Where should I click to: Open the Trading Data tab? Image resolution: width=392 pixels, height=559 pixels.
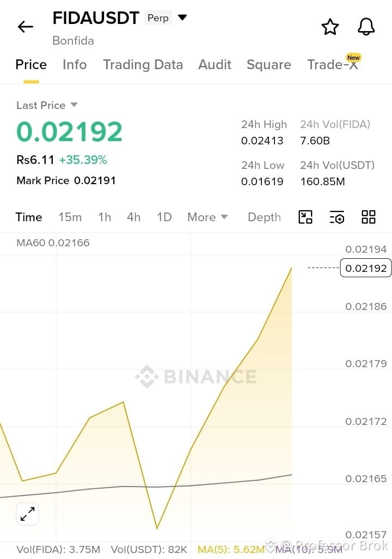tap(143, 64)
